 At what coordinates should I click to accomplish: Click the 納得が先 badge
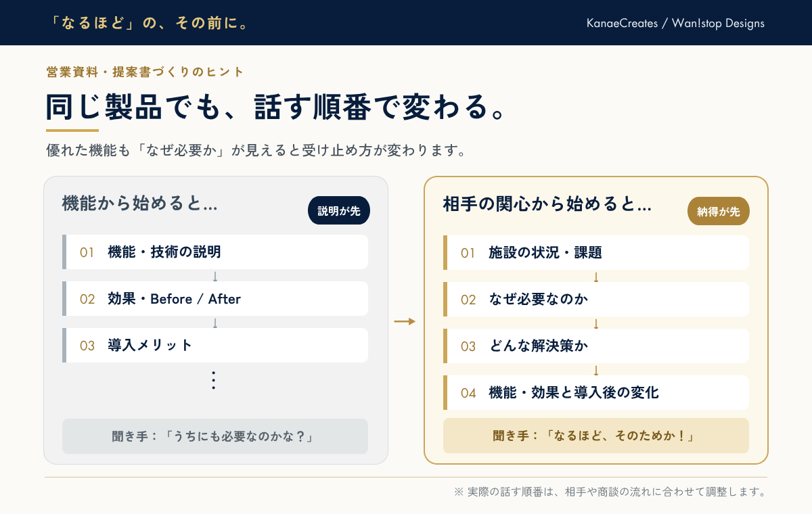click(719, 211)
